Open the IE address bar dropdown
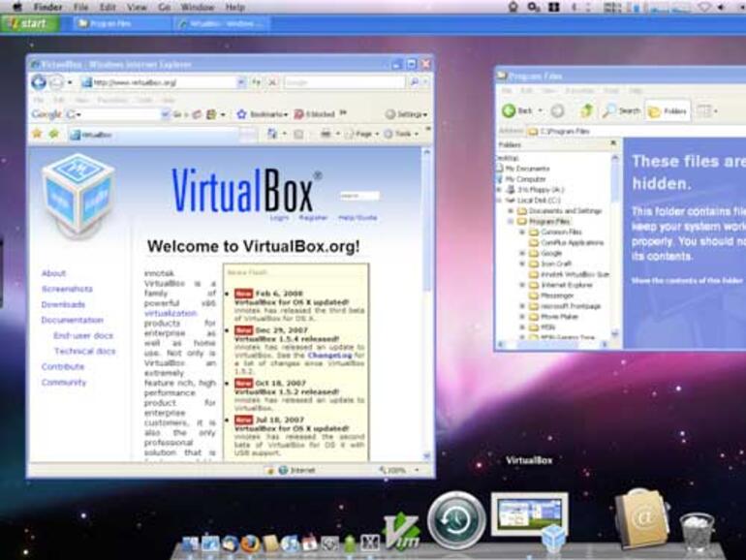This screenshot has height=560, width=746. click(241, 82)
